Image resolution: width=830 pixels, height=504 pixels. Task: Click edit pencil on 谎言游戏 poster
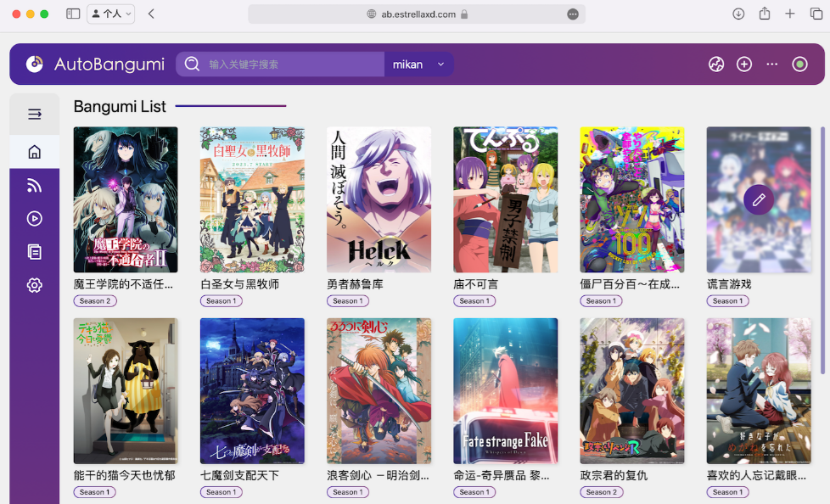(759, 199)
